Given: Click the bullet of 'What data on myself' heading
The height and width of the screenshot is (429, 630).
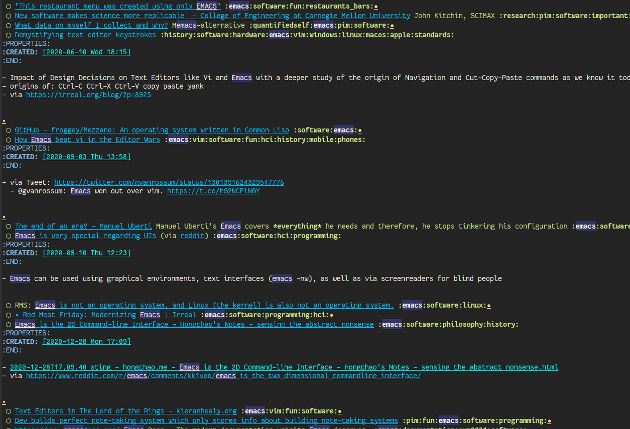Looking at the screenshot, I should pyautogui.click(x=8, y=26).
